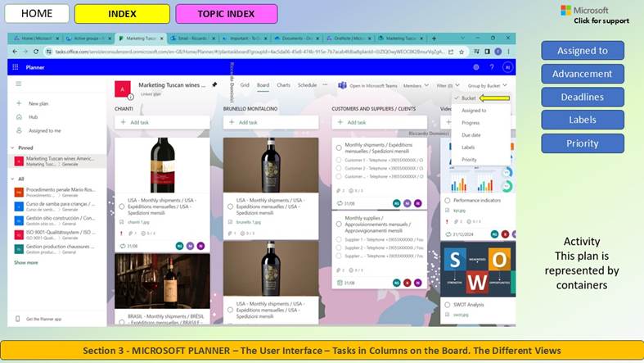Switch to Schedule view tab

(307, 85)
